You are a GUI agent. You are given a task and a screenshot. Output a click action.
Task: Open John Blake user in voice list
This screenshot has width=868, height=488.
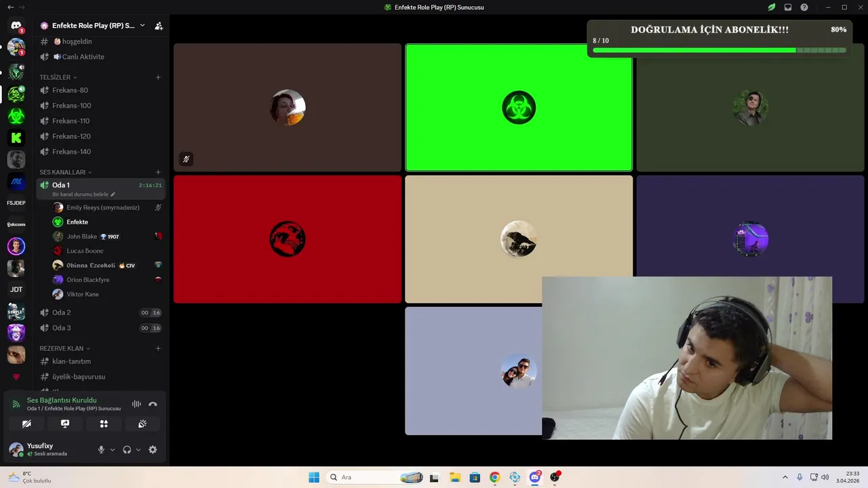pyautogui.click(x=107, y=237)
